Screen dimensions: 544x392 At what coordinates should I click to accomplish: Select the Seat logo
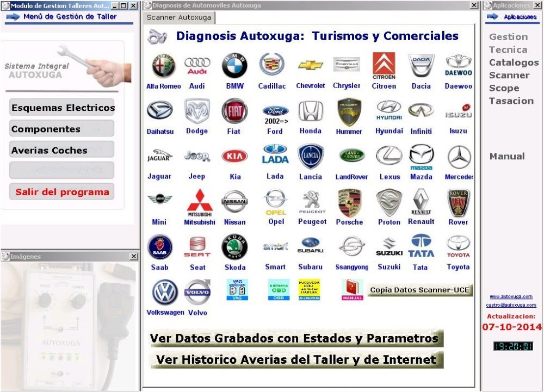point(197,247)
